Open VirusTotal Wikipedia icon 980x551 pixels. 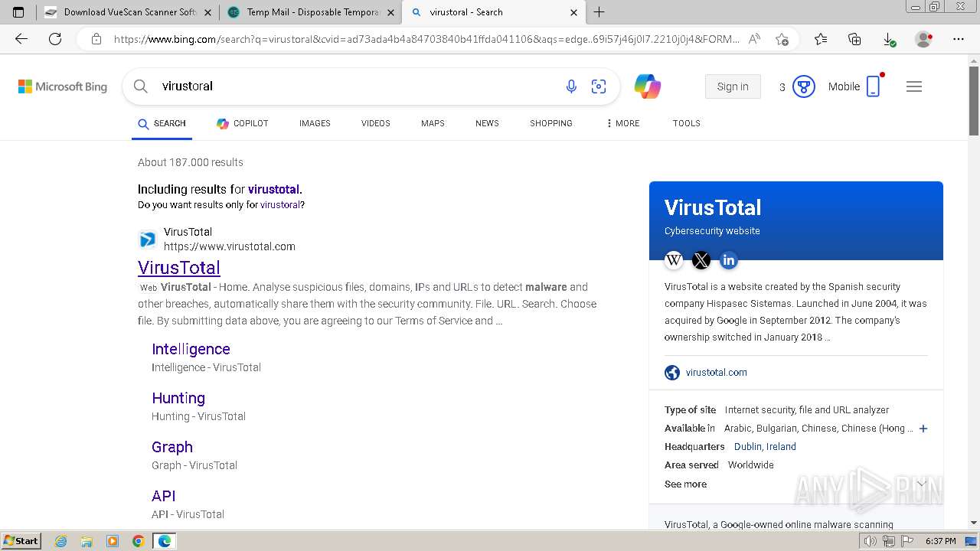pyautogui.click(x=674, y=260)
